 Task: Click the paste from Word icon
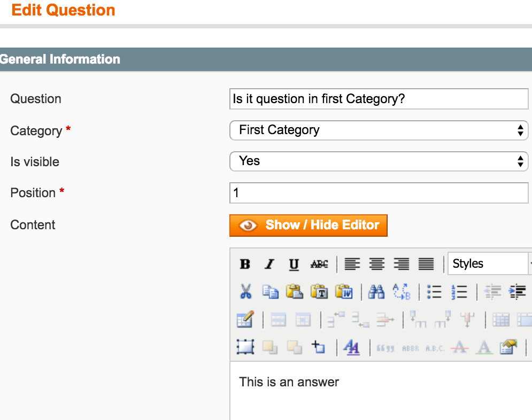[x=344, y=292]
